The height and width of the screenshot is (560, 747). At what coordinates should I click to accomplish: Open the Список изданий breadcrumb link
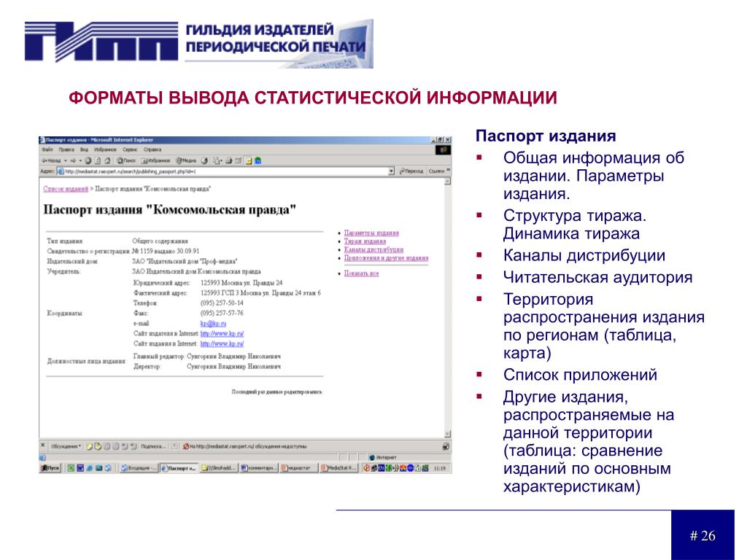(66, 189)
